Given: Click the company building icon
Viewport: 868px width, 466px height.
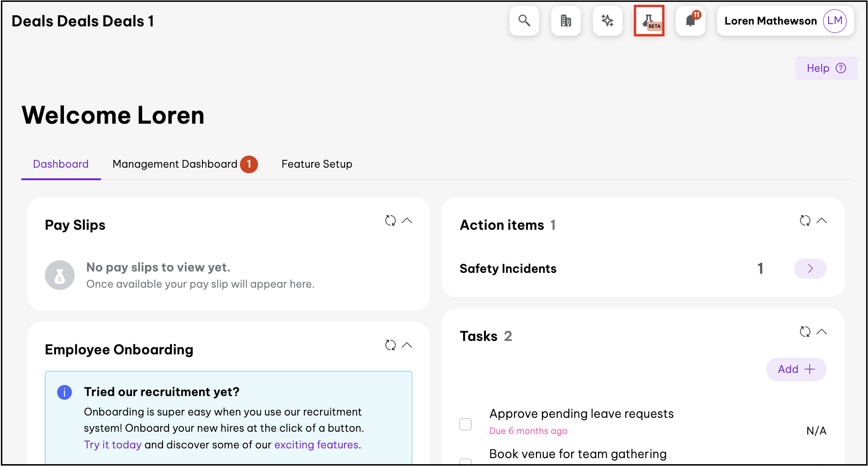Looking at the screenshot, I should point(566,21).
